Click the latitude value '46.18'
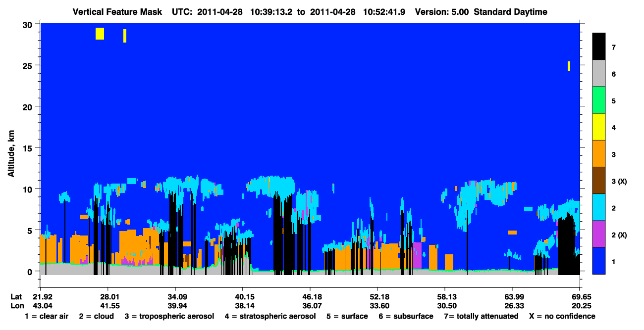Viewport: 644px width, 330px height. (x=310, y=297)
